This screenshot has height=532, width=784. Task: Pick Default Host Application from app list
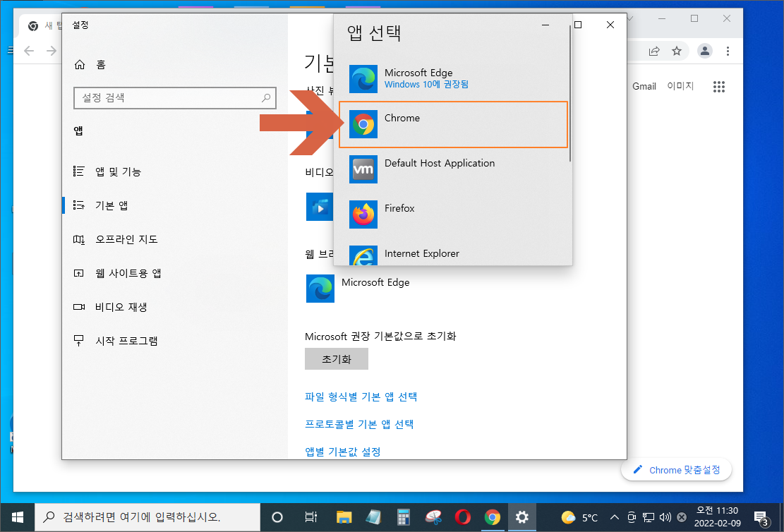[x=454, y=169]
